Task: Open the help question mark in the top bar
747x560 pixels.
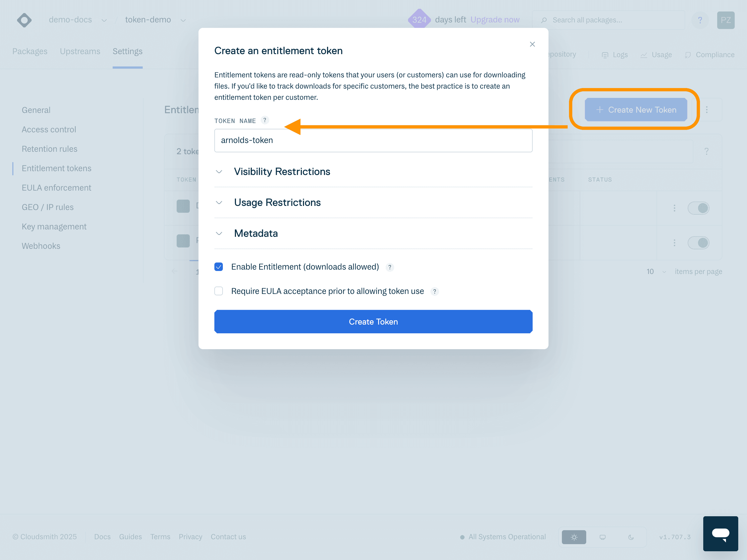Action: point(701,20)
